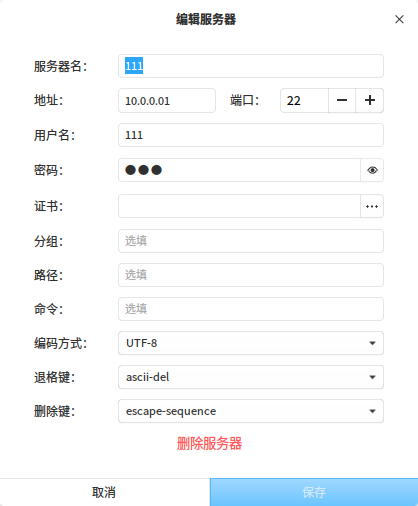Viewport: 418px width, 506px height.
Task: Click into the 密码 password field
Action: tap(239, 170)
